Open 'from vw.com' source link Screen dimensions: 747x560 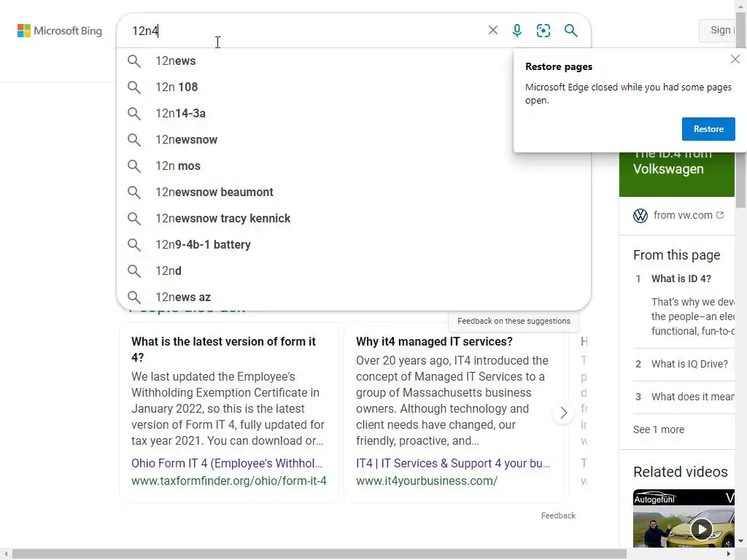[x=683, y=215]
